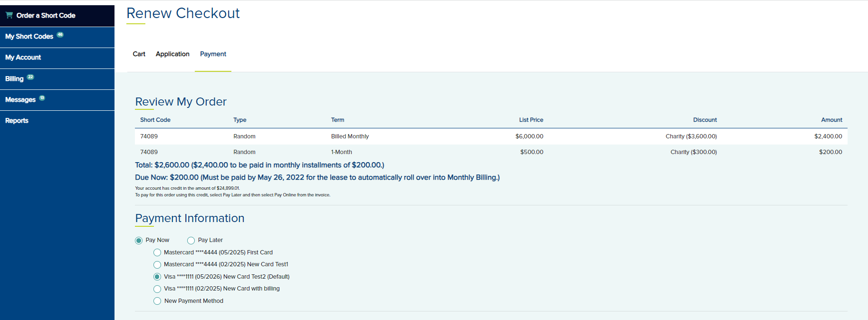
Task: Open the Reports menu item
Action: click(17, 121)
